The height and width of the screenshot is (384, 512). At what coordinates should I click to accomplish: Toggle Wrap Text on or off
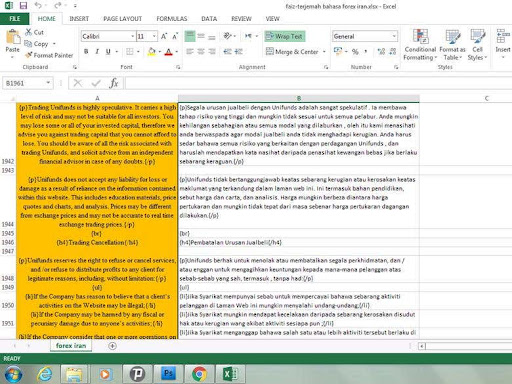[x=285, y=36]
